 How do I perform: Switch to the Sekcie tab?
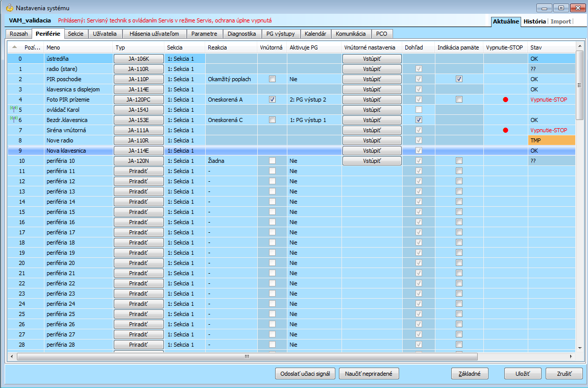76,34
